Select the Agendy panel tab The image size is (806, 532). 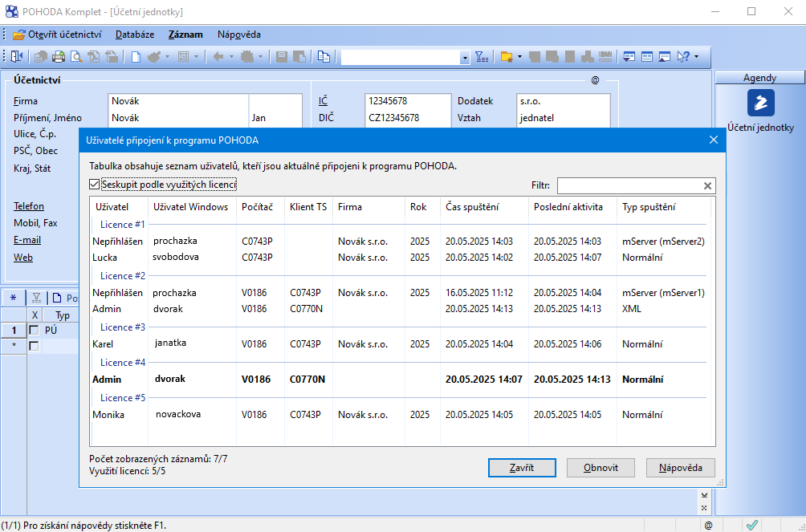759,78
